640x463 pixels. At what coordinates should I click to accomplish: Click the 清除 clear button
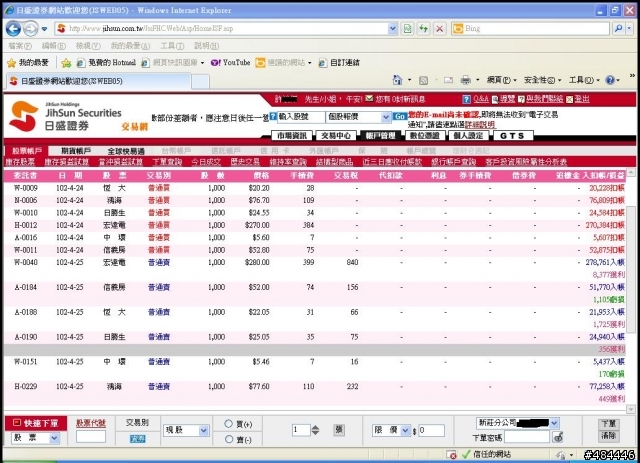(608, 436)
